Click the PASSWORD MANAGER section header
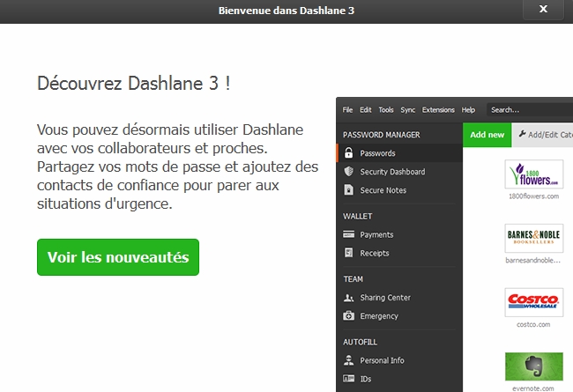This screenshot has height=392, width=573. (x=382, y=135)
